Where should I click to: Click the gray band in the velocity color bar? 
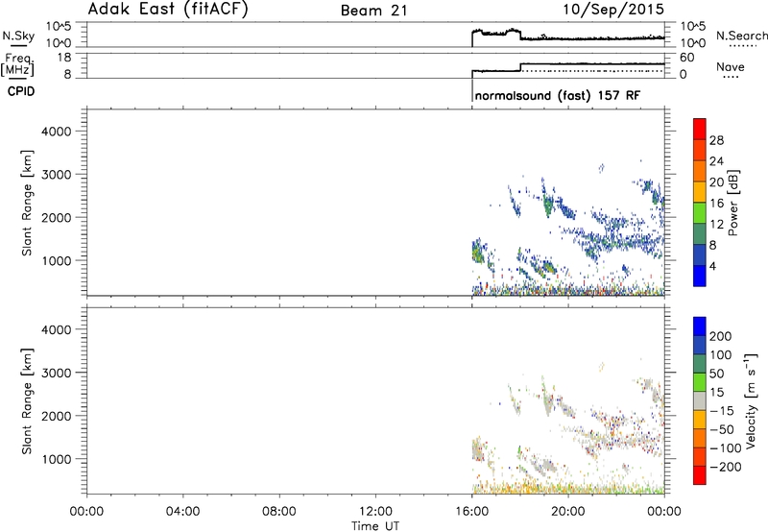click(700, 400)
